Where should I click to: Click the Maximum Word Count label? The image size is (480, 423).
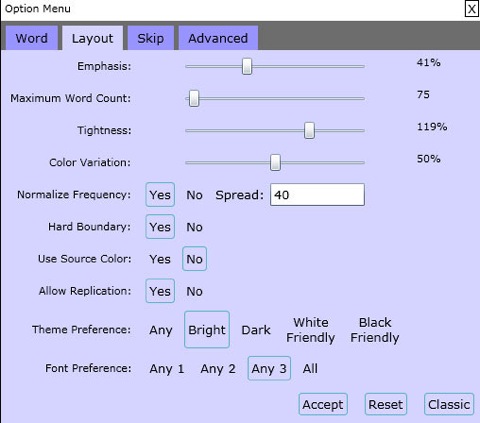[x=71, y=98]
